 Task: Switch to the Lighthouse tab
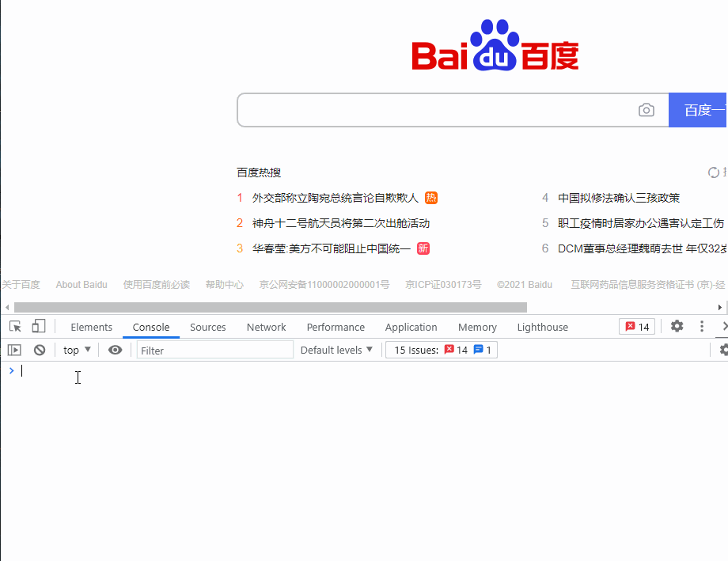542,327
